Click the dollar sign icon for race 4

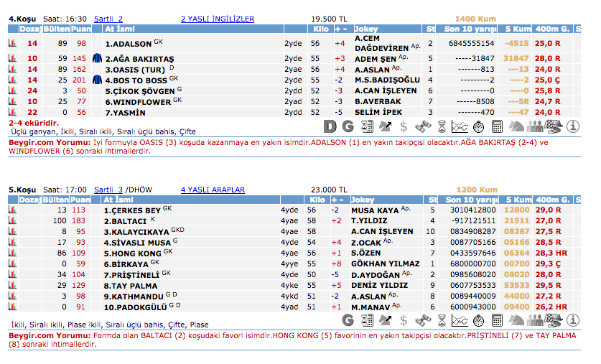coord(404,127)
